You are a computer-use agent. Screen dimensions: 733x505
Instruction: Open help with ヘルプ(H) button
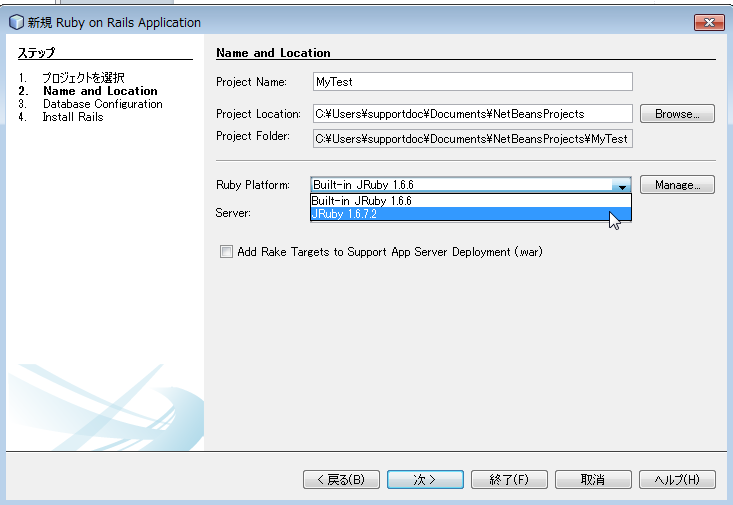(677, 479)
